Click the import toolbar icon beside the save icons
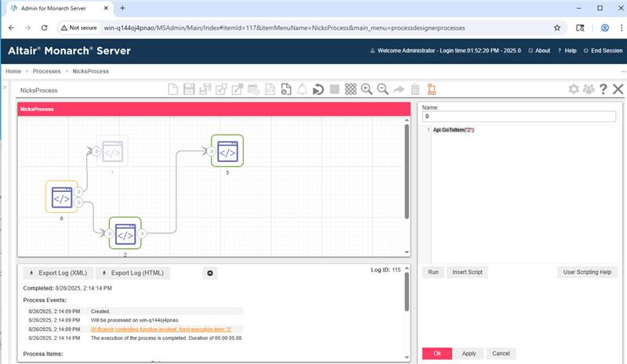 221,89
